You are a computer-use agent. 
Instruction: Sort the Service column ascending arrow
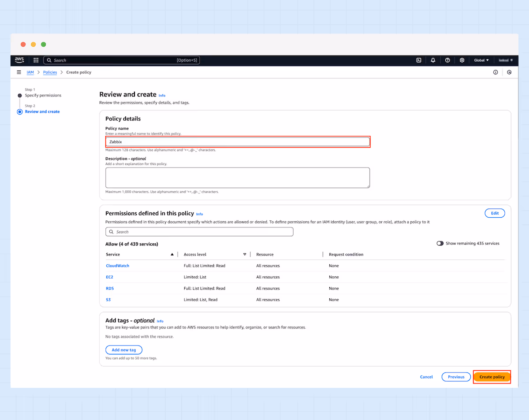point(172,254)
